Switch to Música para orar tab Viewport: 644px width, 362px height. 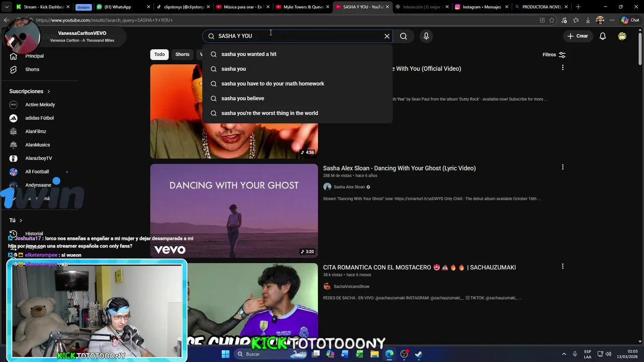(243, 7)
